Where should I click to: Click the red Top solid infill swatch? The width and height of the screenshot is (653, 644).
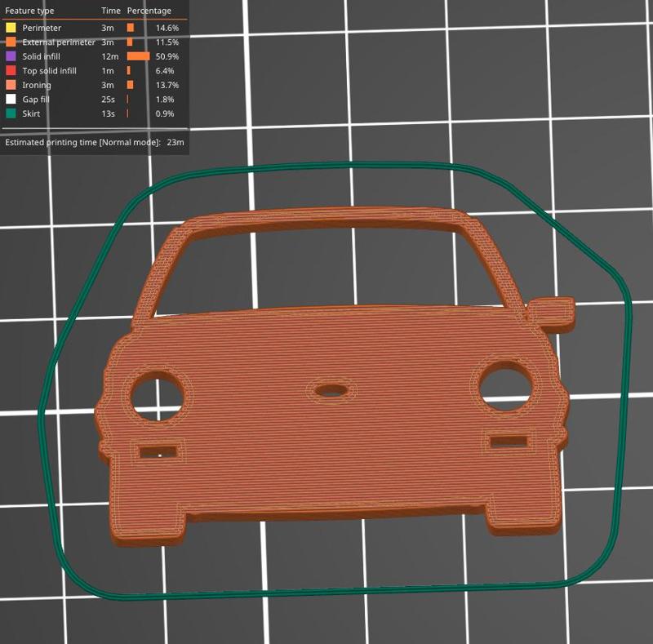9,70
